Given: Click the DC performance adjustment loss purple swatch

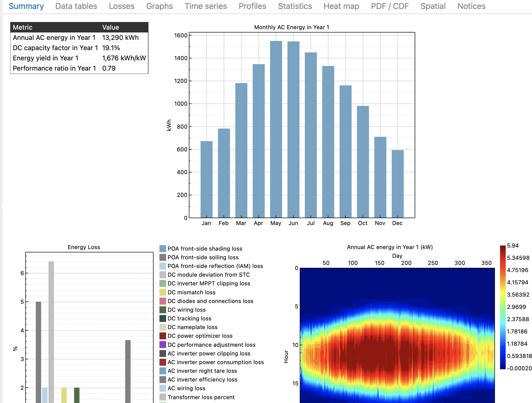Looking at the screenshot, I should 163,345.
